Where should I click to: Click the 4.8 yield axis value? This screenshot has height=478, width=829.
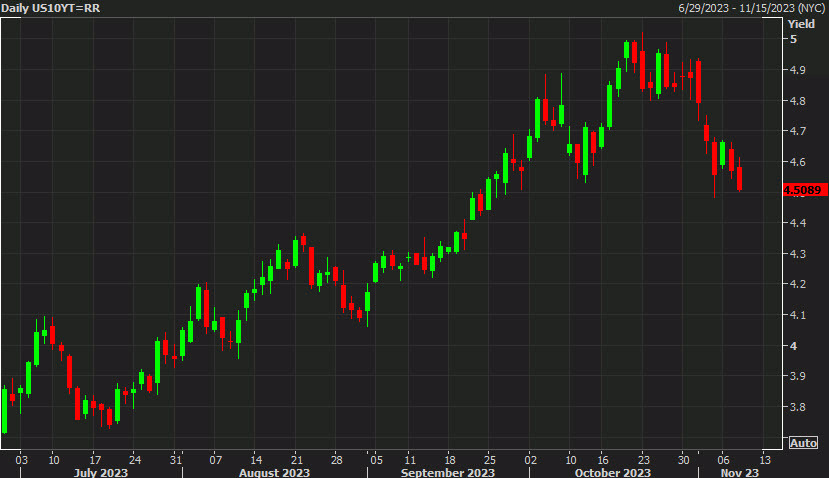click(797, 100)
